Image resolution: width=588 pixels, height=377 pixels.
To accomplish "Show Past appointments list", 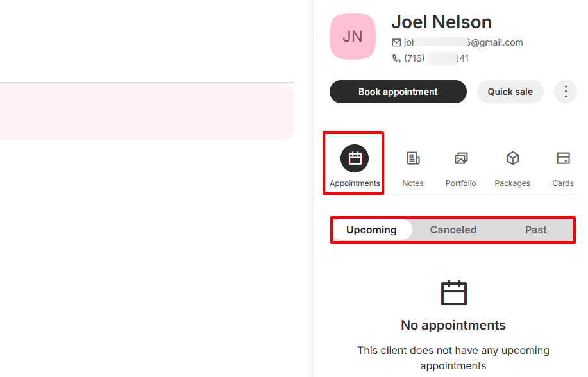I will [x=535, y=230].
